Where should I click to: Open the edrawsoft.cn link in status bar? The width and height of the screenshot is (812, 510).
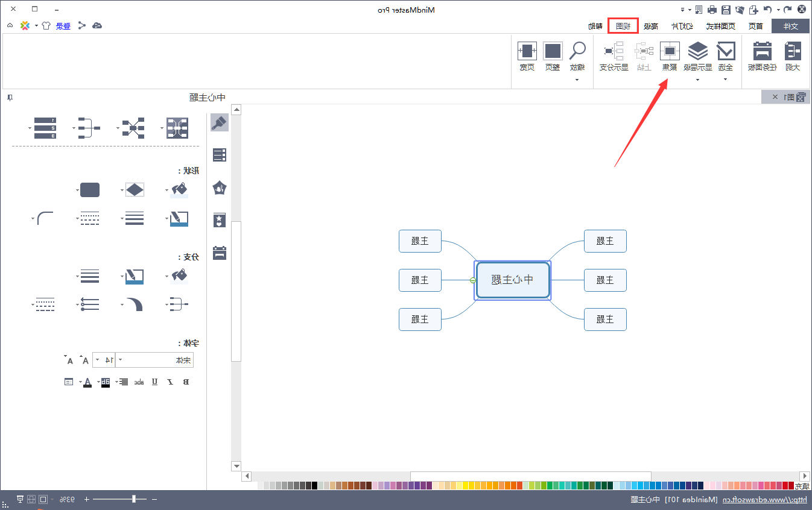(x=765, y=500)
